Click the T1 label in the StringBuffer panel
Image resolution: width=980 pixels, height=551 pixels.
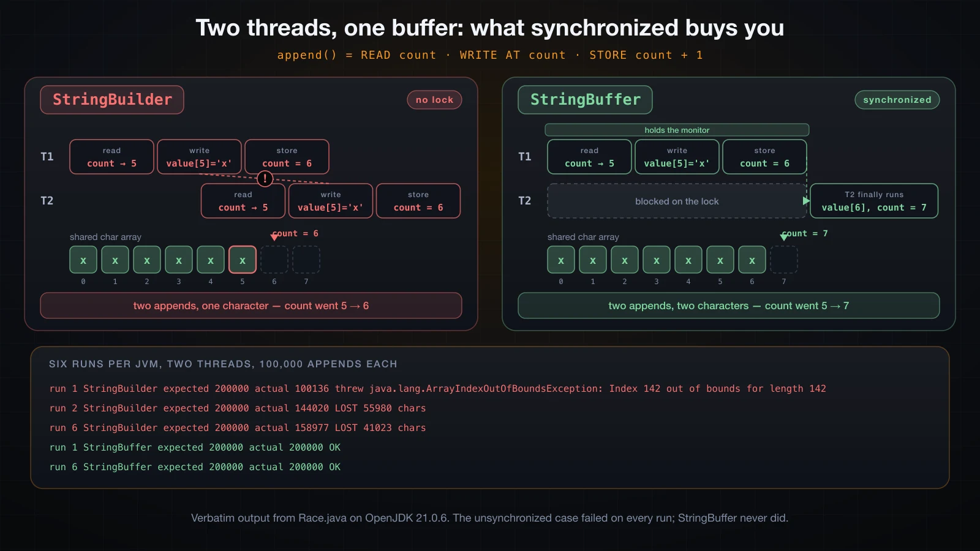click(x=525, y=157)
